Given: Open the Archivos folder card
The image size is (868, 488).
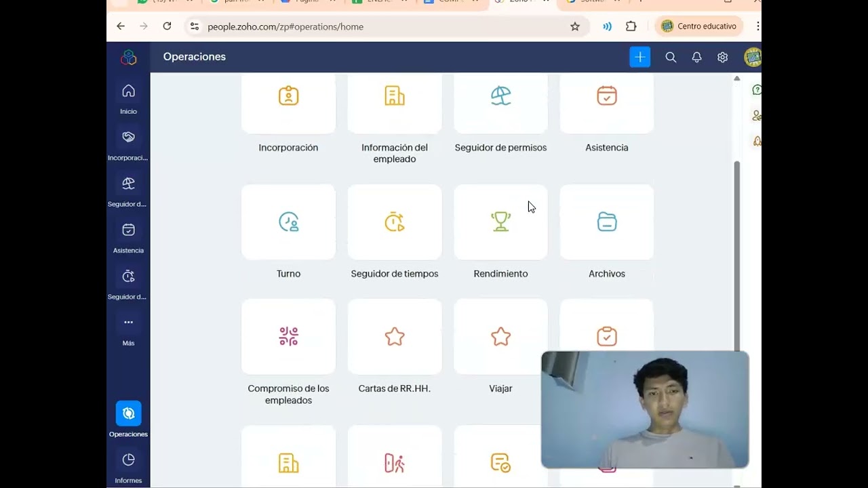Looking at the screenshot, I should click(x=607, y=222).
